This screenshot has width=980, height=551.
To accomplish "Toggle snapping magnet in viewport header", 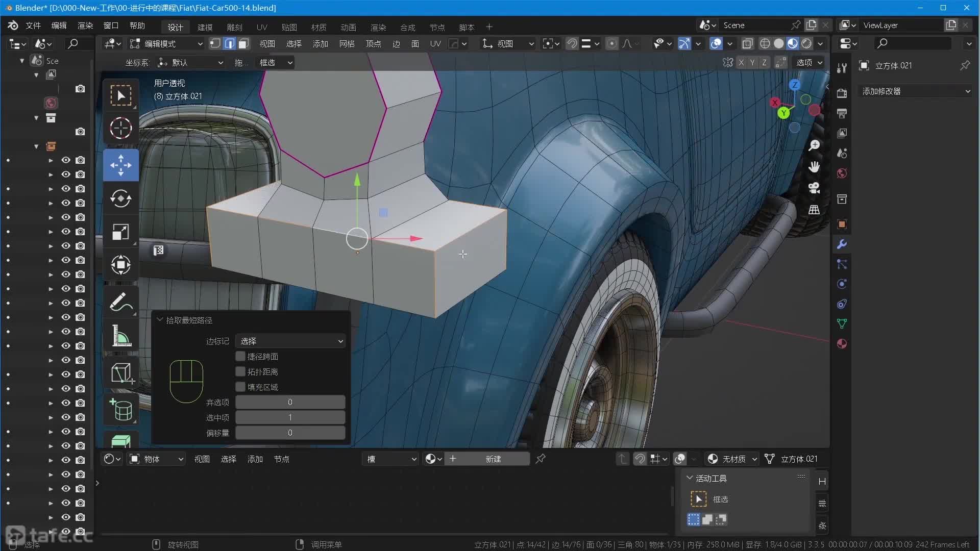I will click(x=572, y=44).
